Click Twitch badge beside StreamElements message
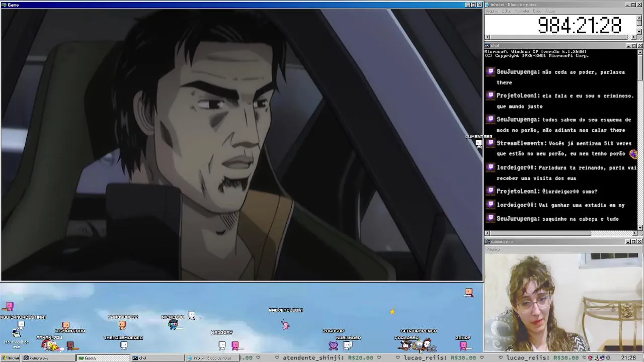Image resolution: width=644 pixels, height=362 pixels. (491, 143)
